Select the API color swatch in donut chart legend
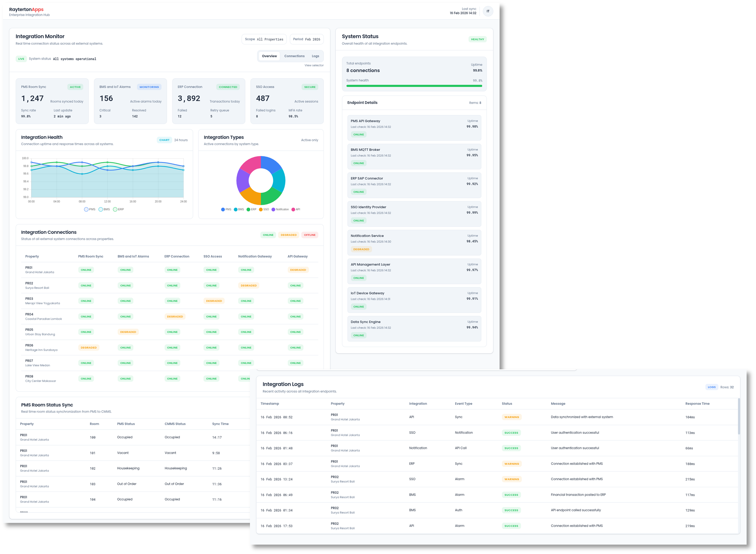This screenshot has width=756, height=554. click(x=293, y=209)
